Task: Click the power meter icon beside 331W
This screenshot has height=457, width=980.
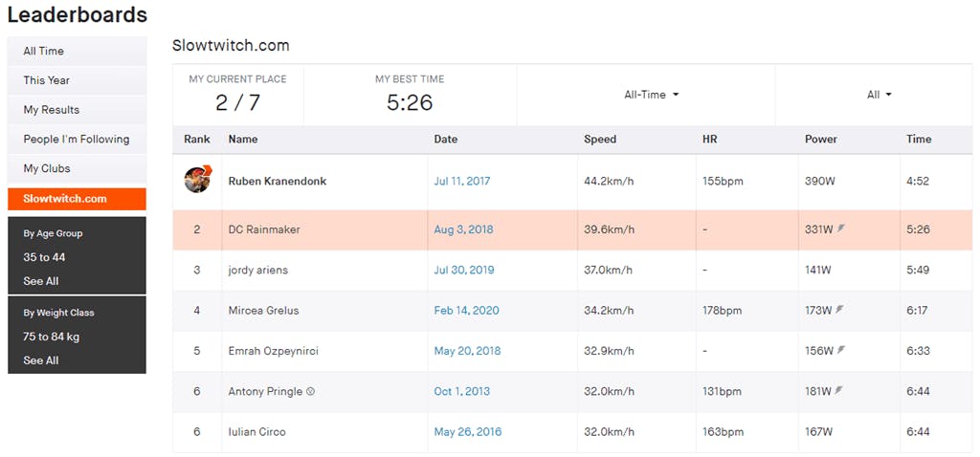Action: click(841, 229)
